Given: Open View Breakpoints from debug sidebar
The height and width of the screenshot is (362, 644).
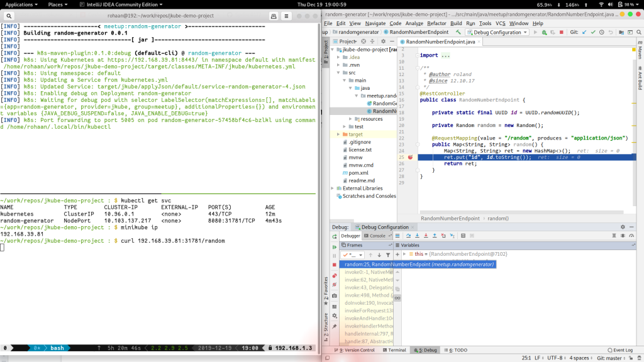Looking at the screenshot, I should pyautogui.click(x=334, y=275).
